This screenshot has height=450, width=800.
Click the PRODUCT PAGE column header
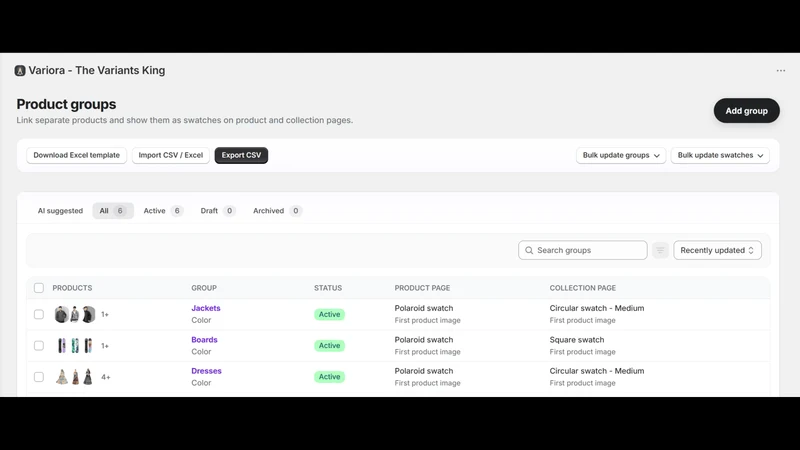(x=422, y=288)
